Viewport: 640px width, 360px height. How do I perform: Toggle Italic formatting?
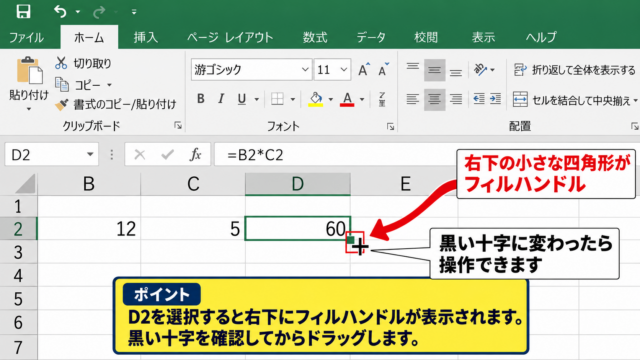click(221, 99)
